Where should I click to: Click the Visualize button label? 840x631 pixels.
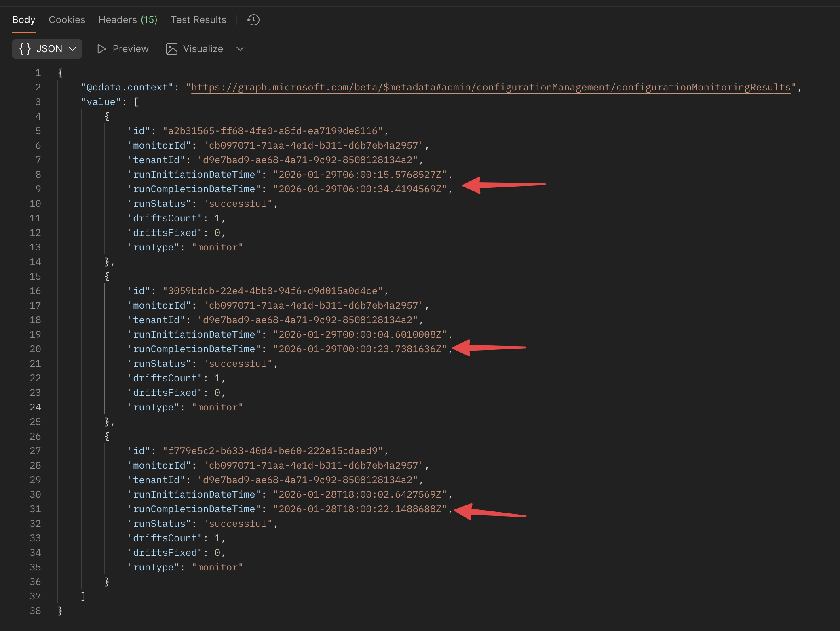pyautogui.click(x=203, y=49)
